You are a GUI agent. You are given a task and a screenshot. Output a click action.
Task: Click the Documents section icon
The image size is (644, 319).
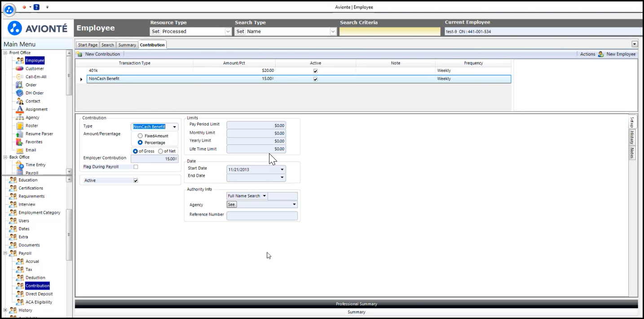(x=13, y=245)
